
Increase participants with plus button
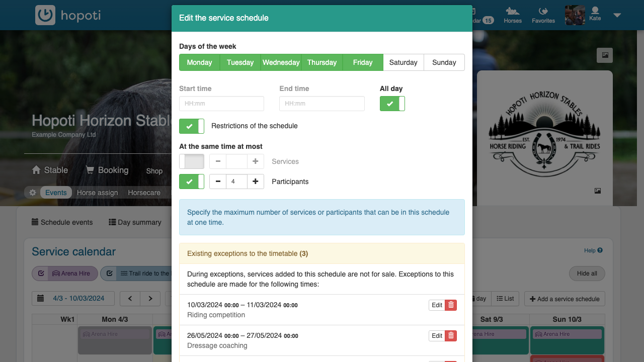pos(256,182)
